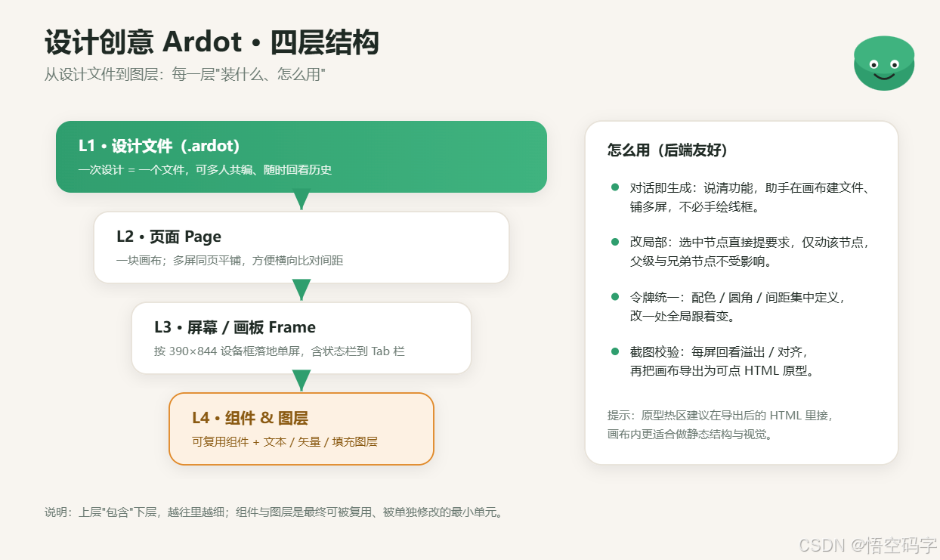Viewport: 940px width, 560px height.
Task: Click the title 设计创意 Ardot · 四层结构
Action: coord(212,43)
